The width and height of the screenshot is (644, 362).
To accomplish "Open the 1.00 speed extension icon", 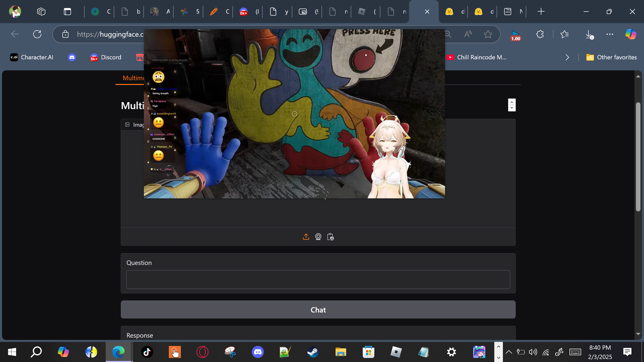I will coord(515,35).
